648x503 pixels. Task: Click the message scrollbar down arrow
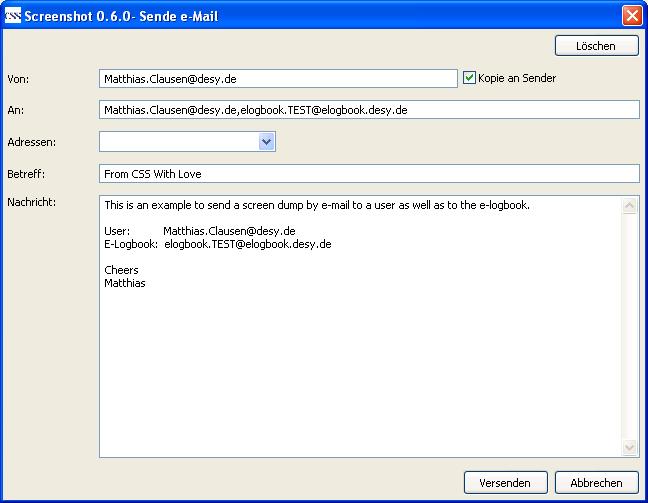630,447
